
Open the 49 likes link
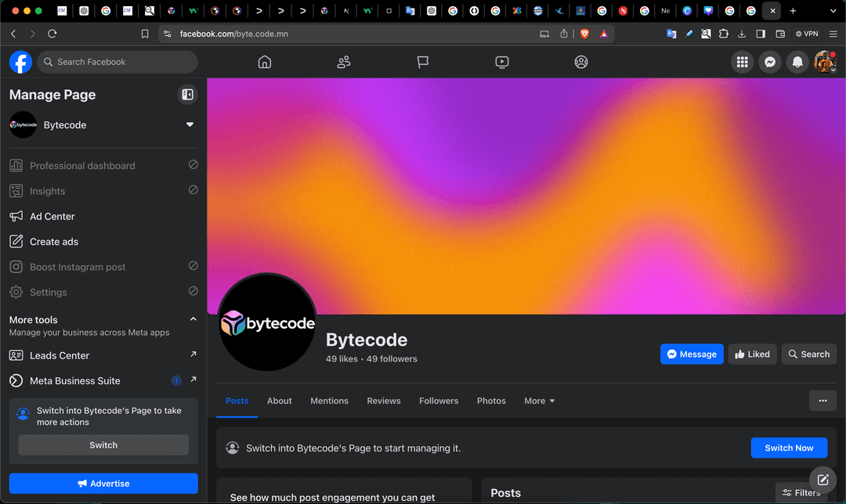point(342,359)
